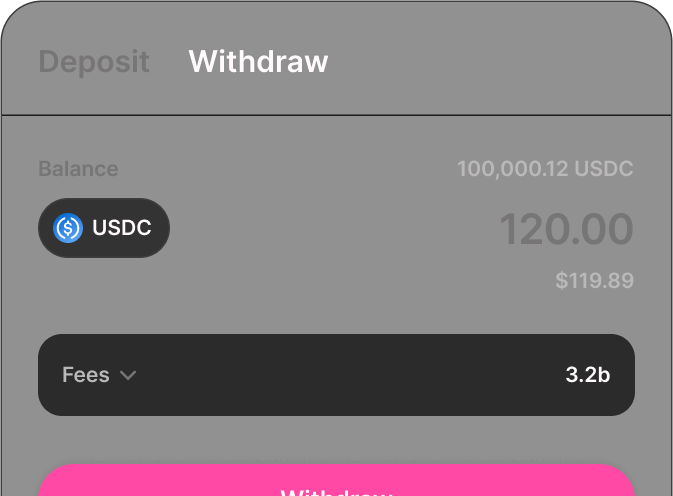Screen dimensions: 673x496
Task: Click the dollar symbol inside USDC coin icon
Action: coord(68,228)
